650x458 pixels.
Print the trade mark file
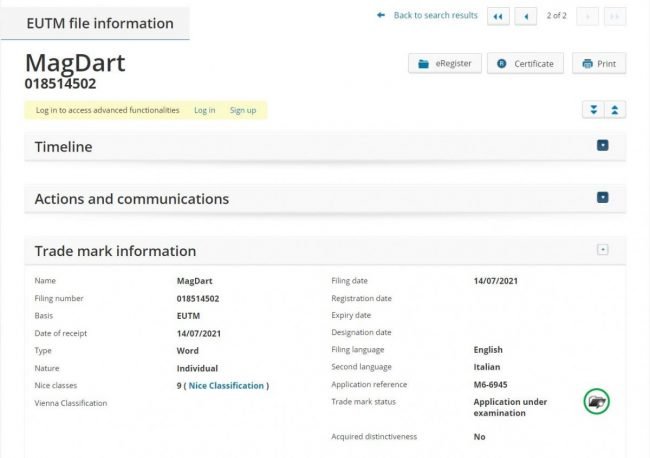click(599, 63)
